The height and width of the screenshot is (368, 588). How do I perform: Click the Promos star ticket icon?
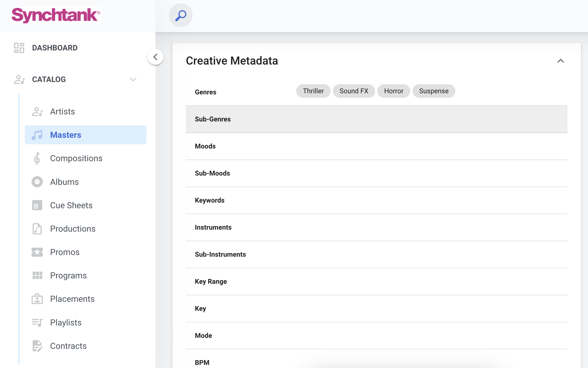point(37,252)
